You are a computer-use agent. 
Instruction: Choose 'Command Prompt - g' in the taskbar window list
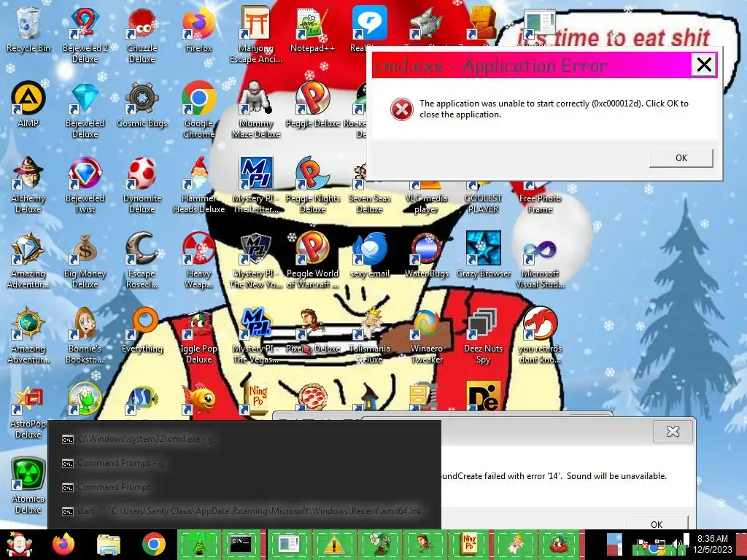(244, 463)
